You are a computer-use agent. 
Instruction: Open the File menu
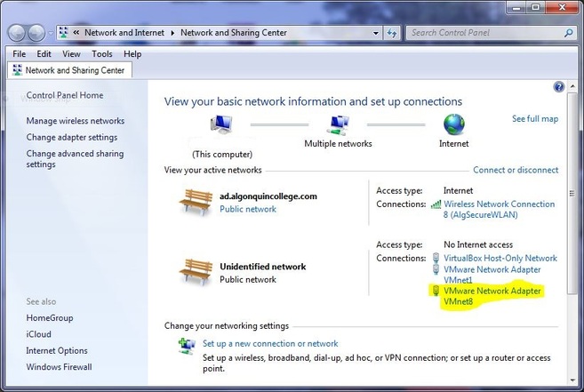coord(19,54)
